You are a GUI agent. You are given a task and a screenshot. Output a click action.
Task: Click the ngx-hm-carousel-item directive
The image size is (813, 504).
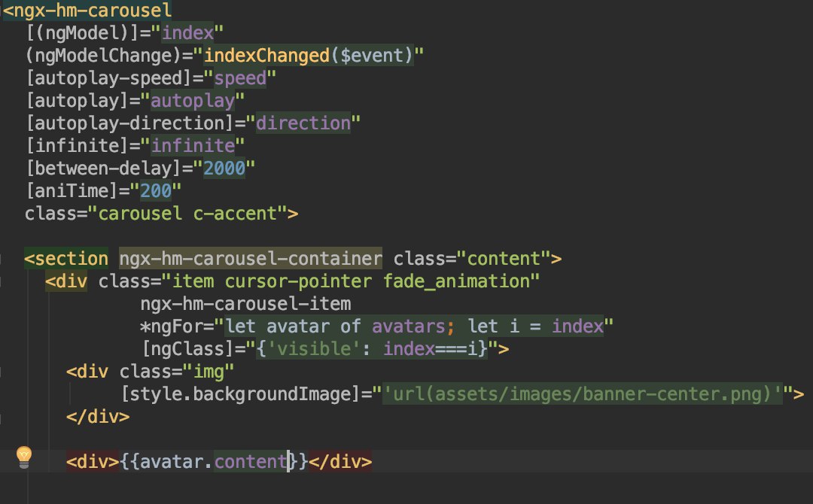tap(245, 304)
